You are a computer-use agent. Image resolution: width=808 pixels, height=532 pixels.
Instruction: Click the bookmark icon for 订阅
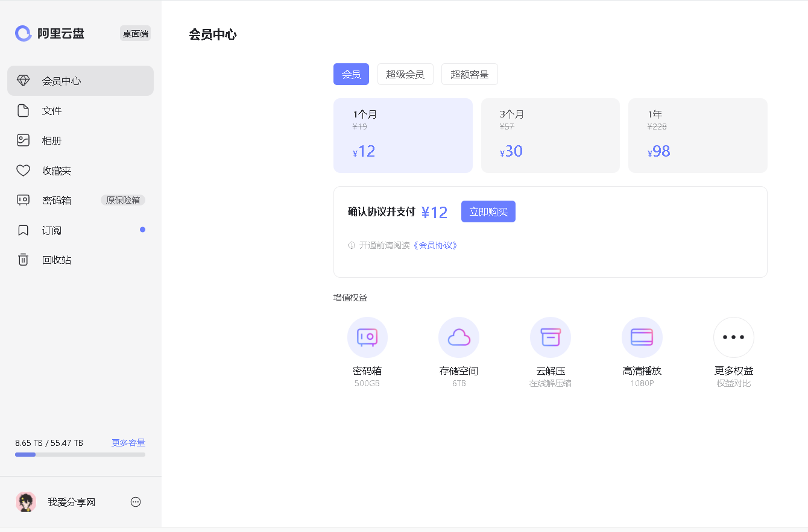point(23,230)
